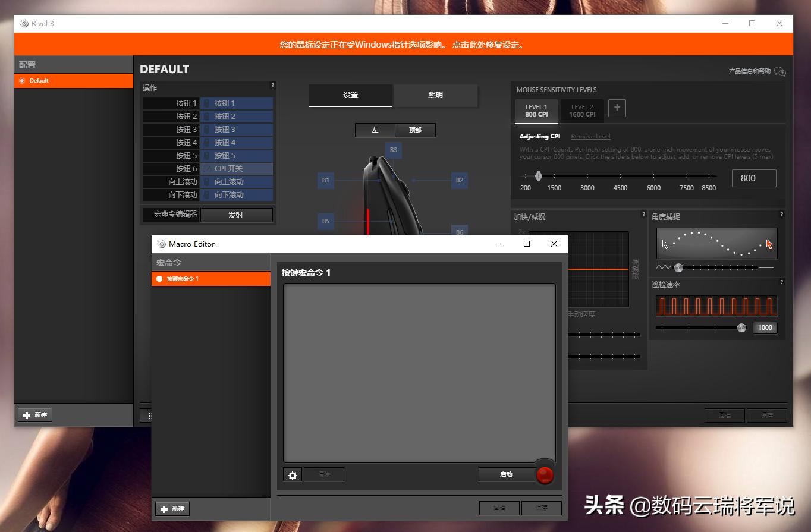This screenshot has height=532, width=811.
Task: Open the CPI 开关 assignment dropdown
Action: click(x=236, y=168)
